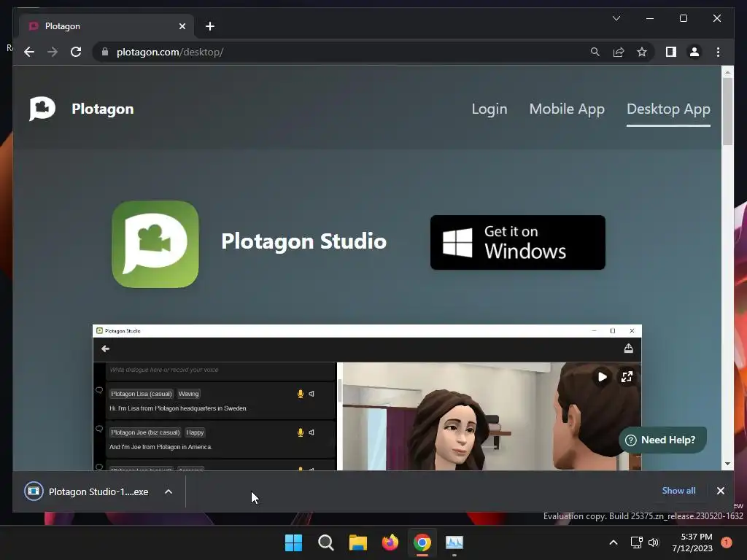The image size is (747, 560).
Task: Click the microphone icon on Lisa's line
Action: [300, 394]
